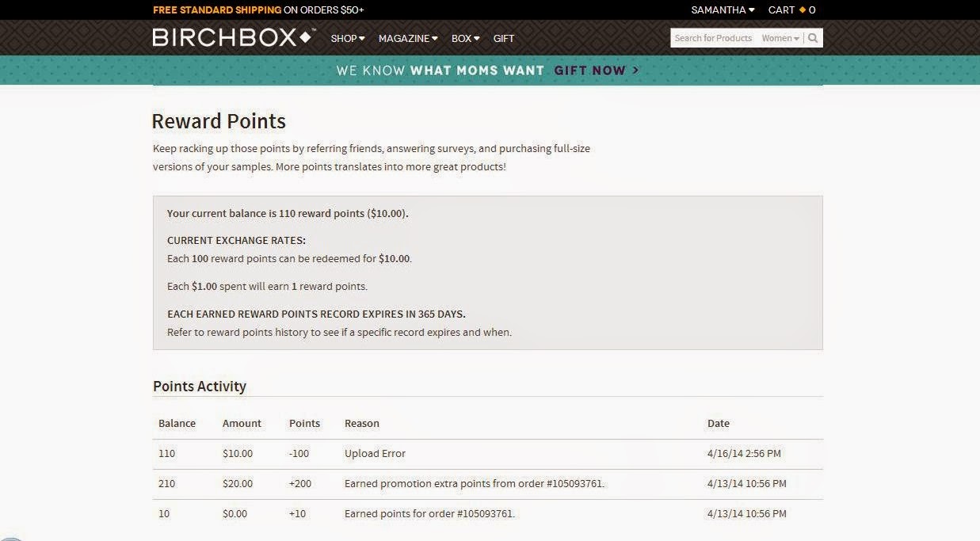The width and height of the screenshot is (980, 541).
Task: Click the Reward Points heading
Action: 219,121
